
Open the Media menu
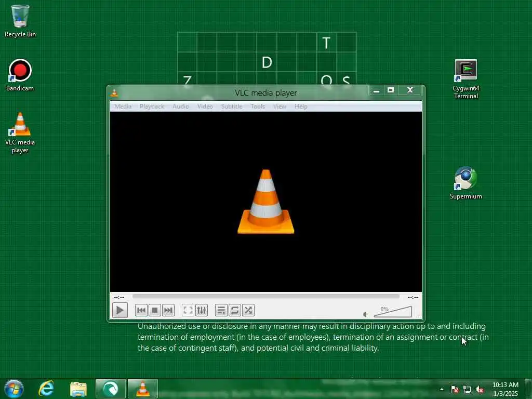123,106
